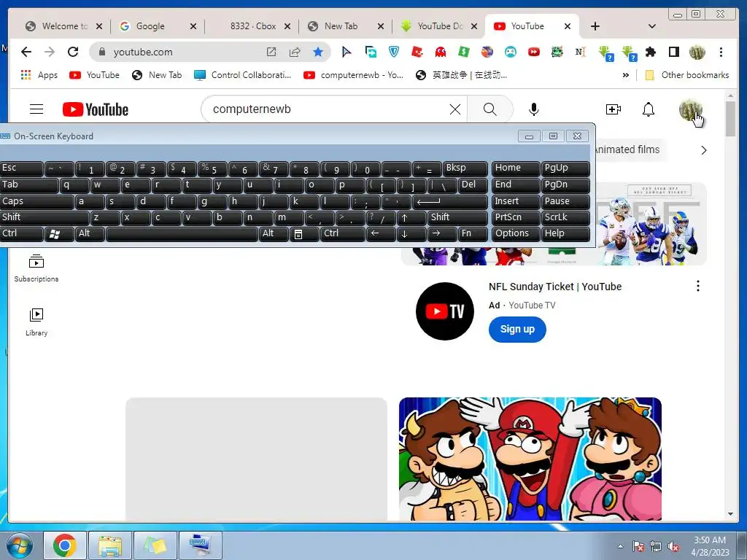Toggle left Alt on On-Screen Keyboard

[x=90, y=234]
